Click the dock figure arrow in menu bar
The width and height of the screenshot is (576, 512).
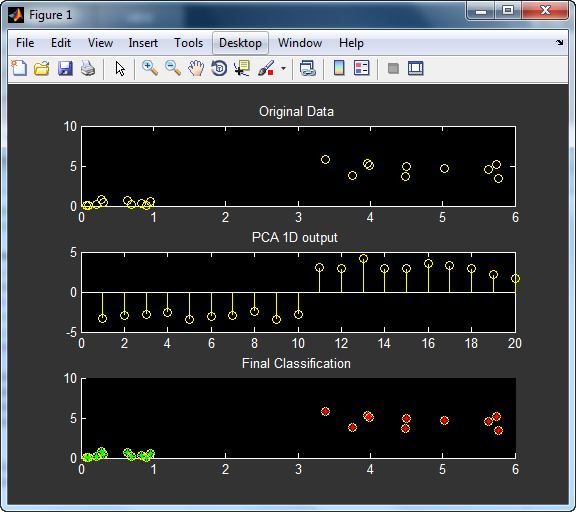[559, 43]
